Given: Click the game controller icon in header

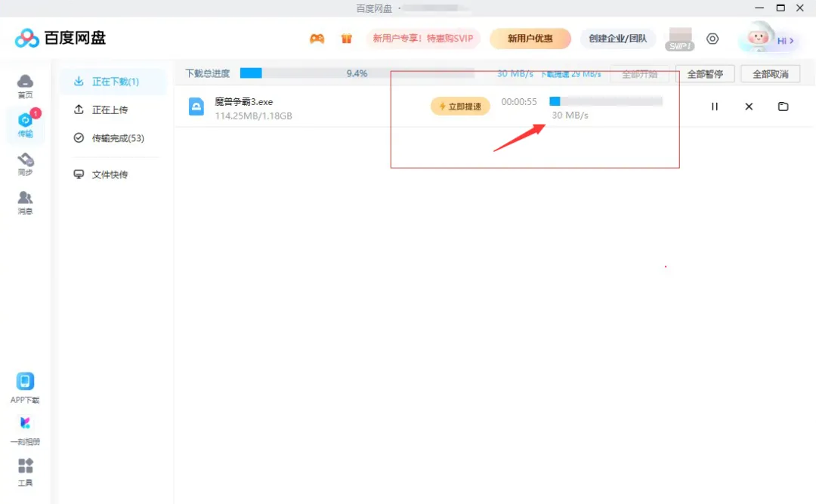Looking at the screenshot, I should 317,39.
